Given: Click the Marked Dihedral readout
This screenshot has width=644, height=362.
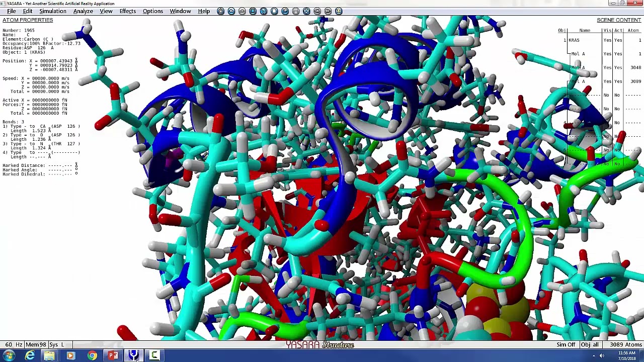Looking at the screenshot, I should (40, 174).
